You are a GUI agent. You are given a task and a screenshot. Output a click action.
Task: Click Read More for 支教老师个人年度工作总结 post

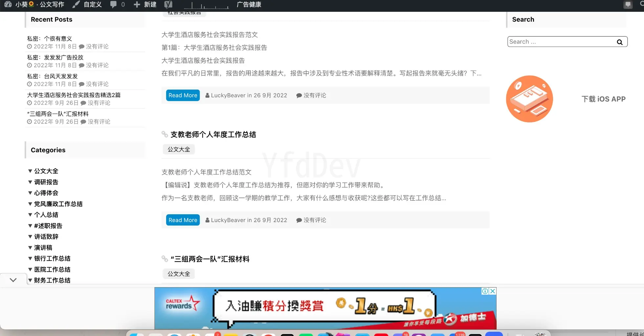click(183, 220)
